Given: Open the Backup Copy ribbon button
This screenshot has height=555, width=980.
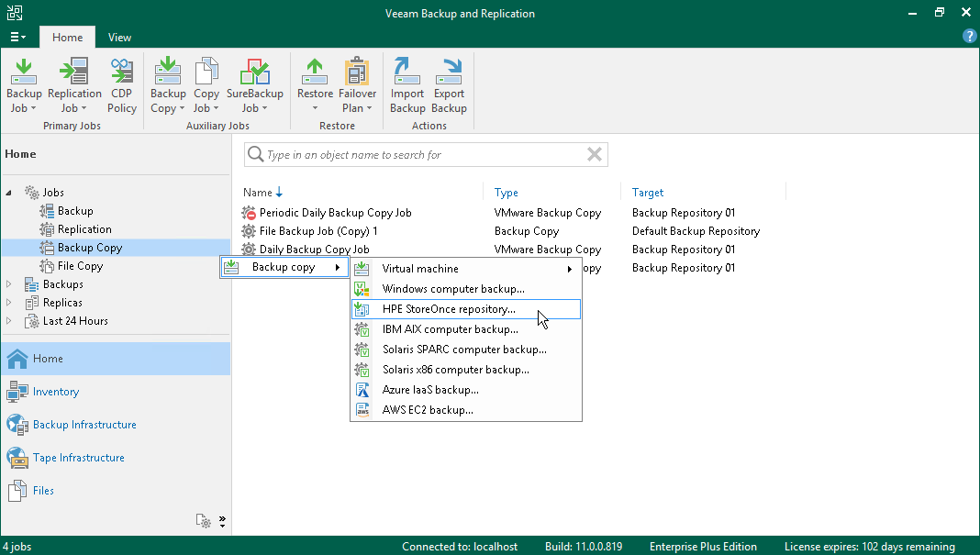Looking at the screenshot, I should 168,85.
